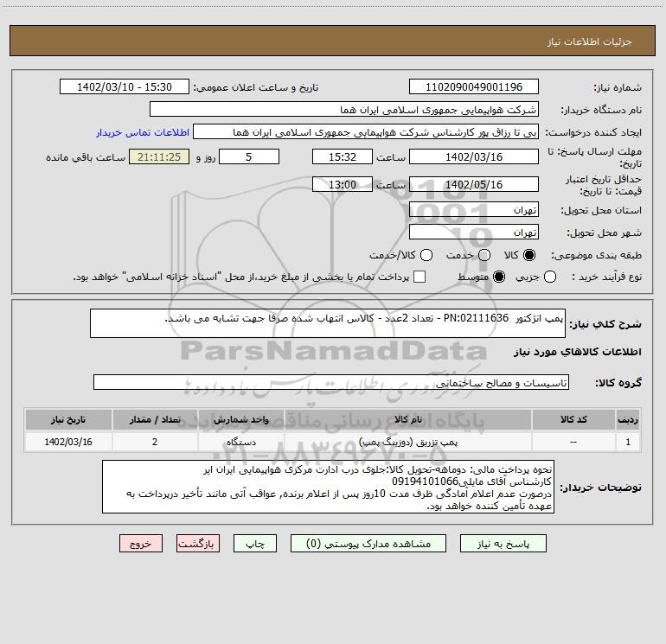Select the کالا radio button
This screenshot has height=644, width=666.
[x=529, y=255]
